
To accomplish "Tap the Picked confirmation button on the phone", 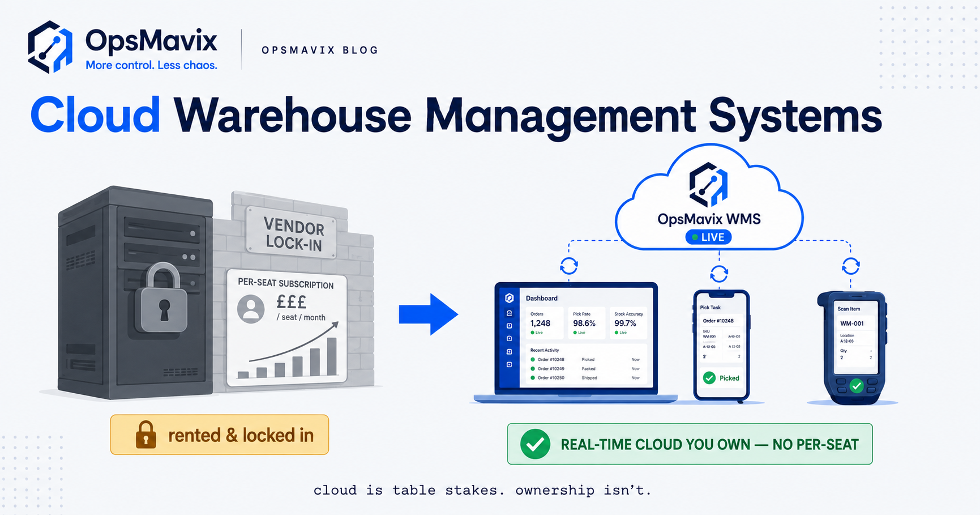I will [721, 378].
